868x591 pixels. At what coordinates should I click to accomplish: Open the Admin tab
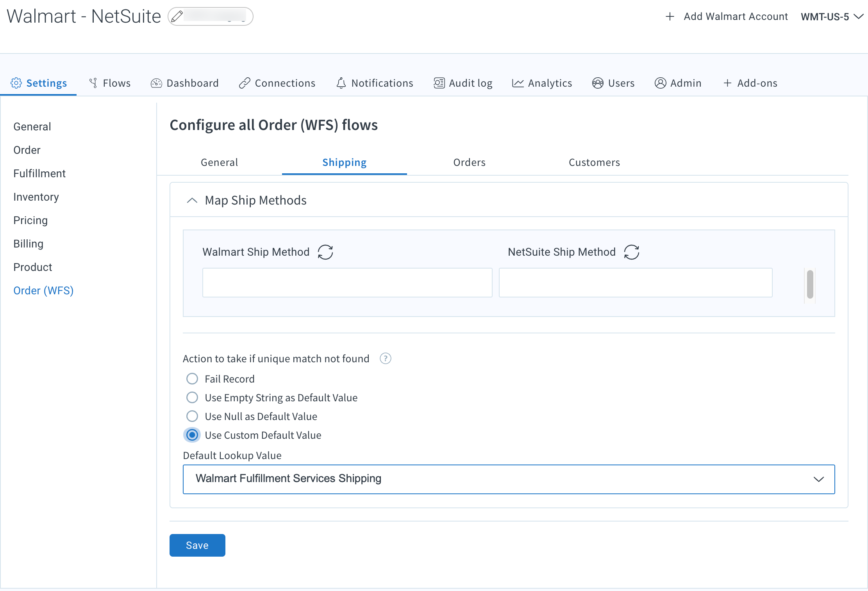pyautogui.click(x=678, y=83)
